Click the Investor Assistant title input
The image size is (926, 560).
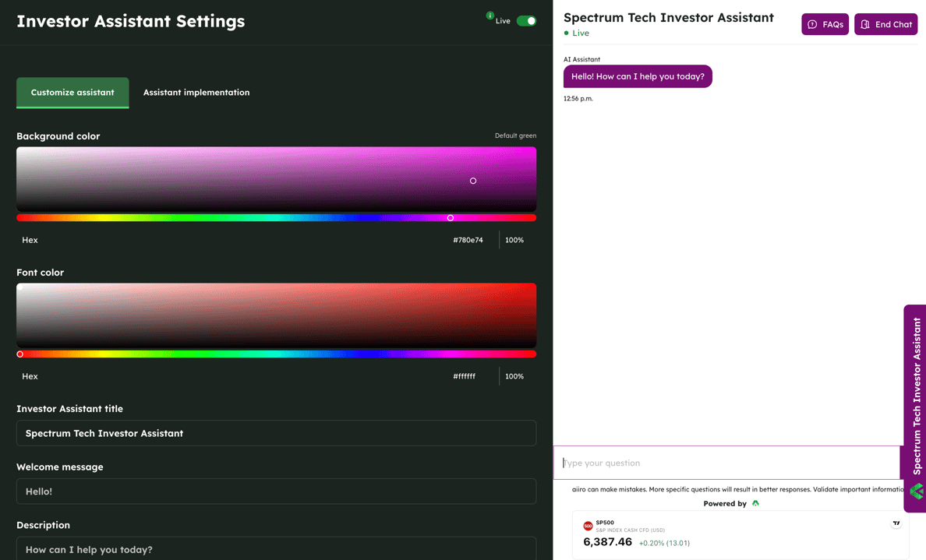coord(276,433)
